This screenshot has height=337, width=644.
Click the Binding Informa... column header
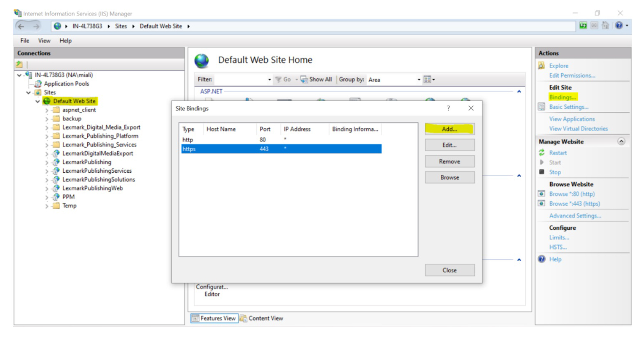[x=355, y=129]
